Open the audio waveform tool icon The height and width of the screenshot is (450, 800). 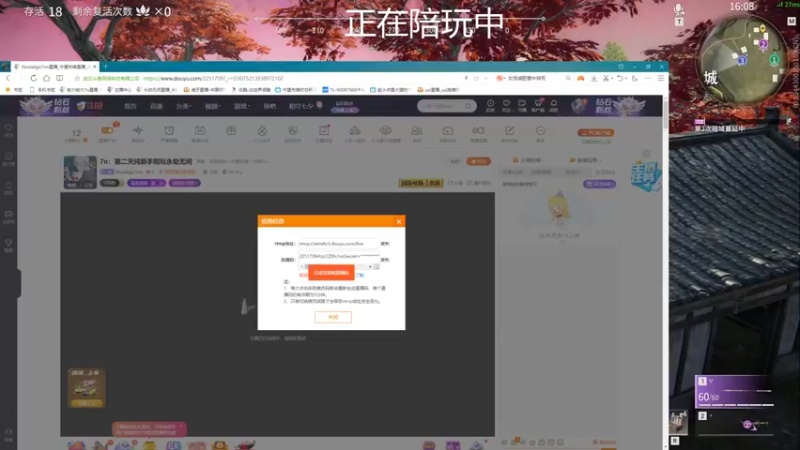[138, 131]
